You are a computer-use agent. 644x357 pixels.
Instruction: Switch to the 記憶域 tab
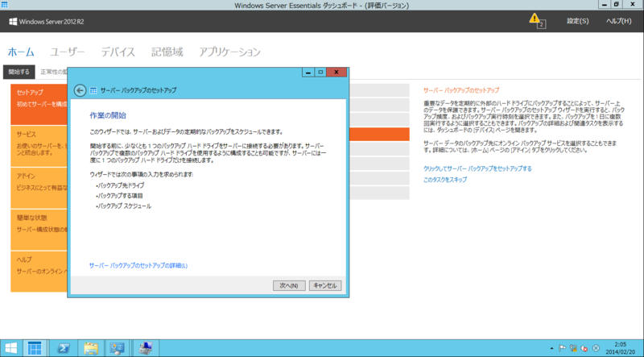(167, 52)
